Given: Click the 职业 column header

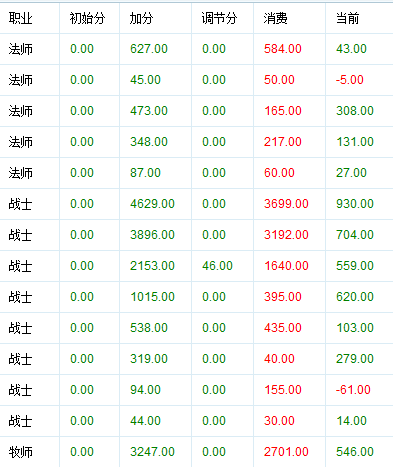Looking at the screenshot, I should click(x=20, y=18).
